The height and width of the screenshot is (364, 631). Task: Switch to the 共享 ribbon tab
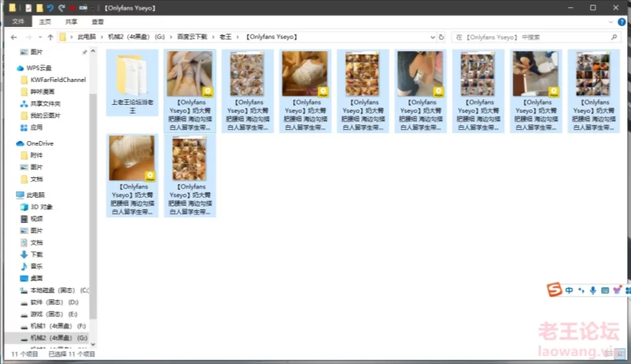point(71,22)
